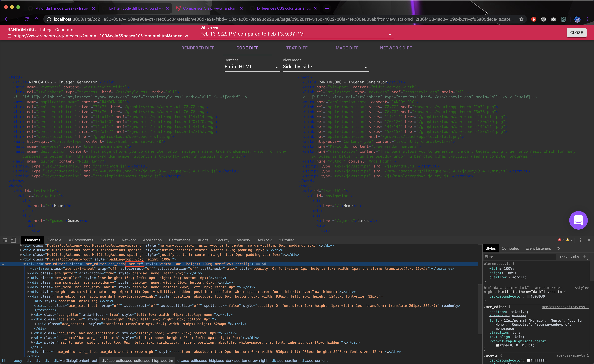The height and width of the screenshot is (364, 594).
Task: Activate the inspect element cursor tool
Action: click(x=5, y=240)
